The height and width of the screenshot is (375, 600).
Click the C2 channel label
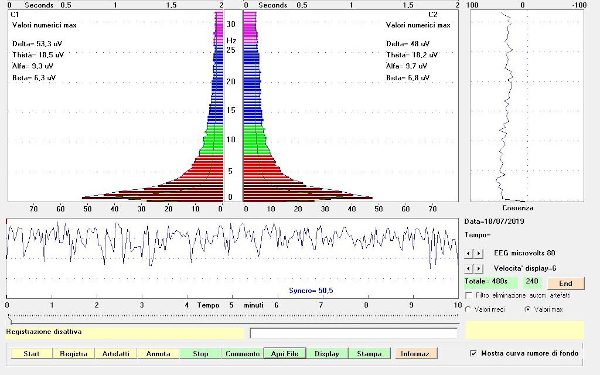point(432,15)
